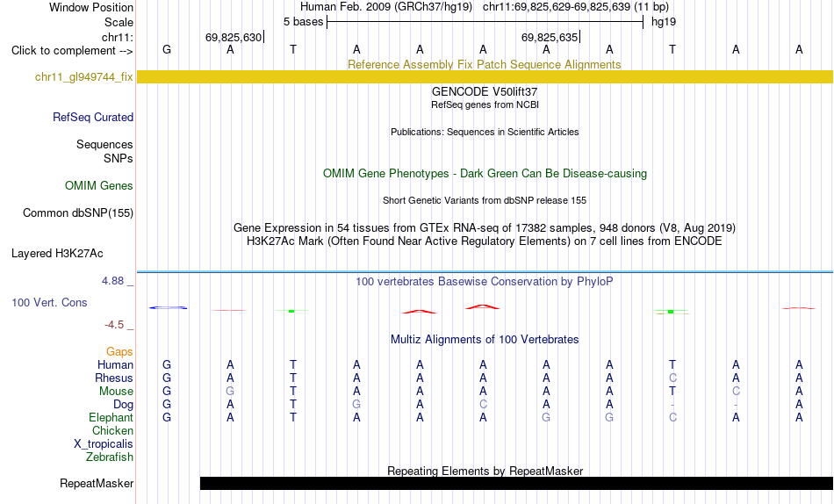
Task: Click the X_tropicalis species alignment label
Action: (x=104, y=444)
